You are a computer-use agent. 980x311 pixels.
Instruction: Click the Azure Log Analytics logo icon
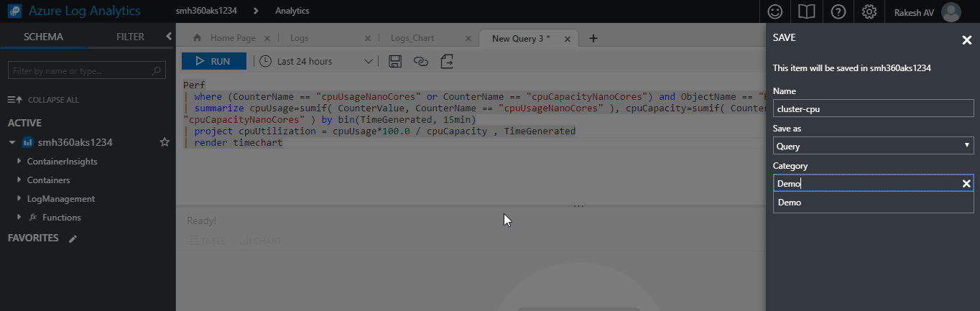(14, 11)
